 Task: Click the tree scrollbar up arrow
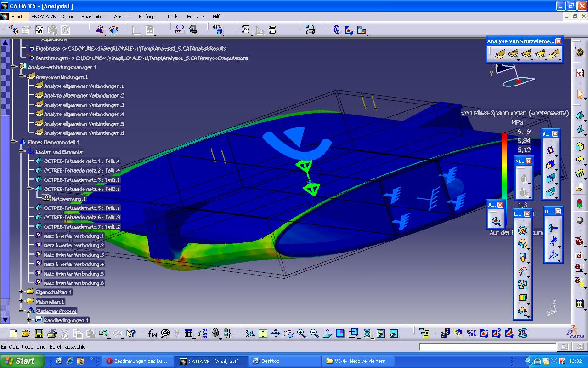(6, 42)
